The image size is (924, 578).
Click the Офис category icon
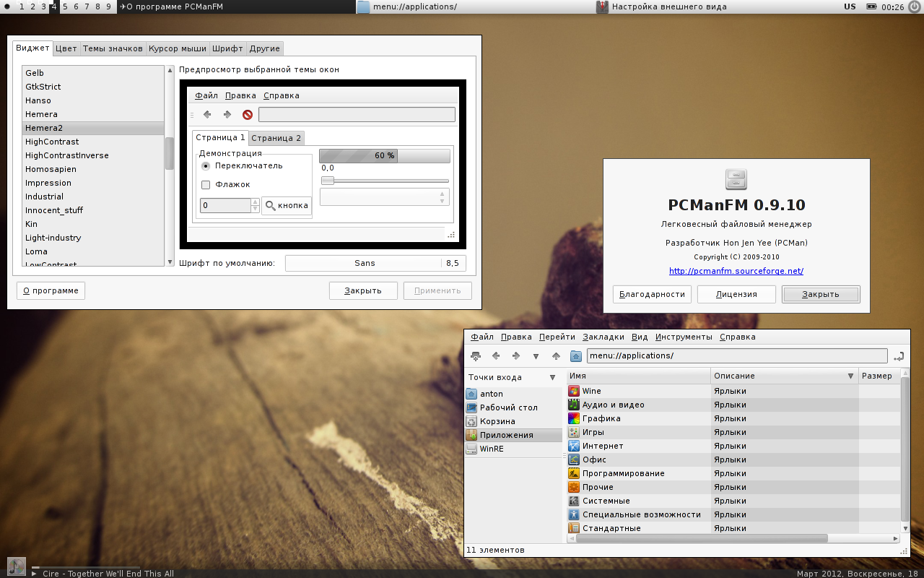(574, 460)
